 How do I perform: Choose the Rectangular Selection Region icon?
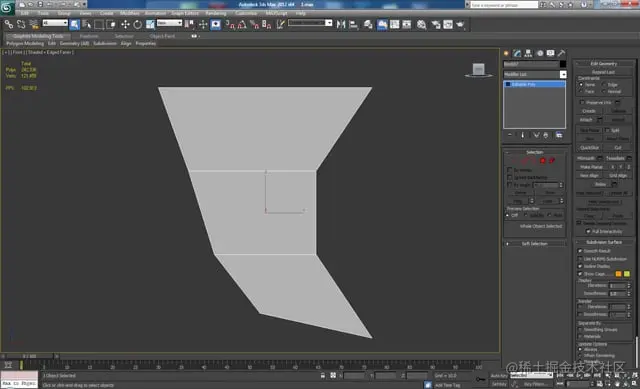click(x=99, y=24)
